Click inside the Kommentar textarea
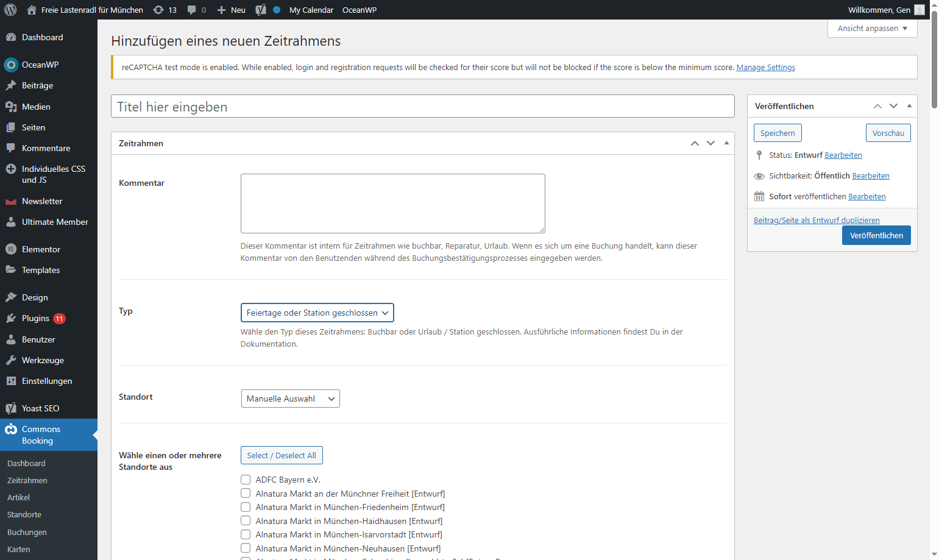This screenshot has height=560, width=939. (393, 204)
